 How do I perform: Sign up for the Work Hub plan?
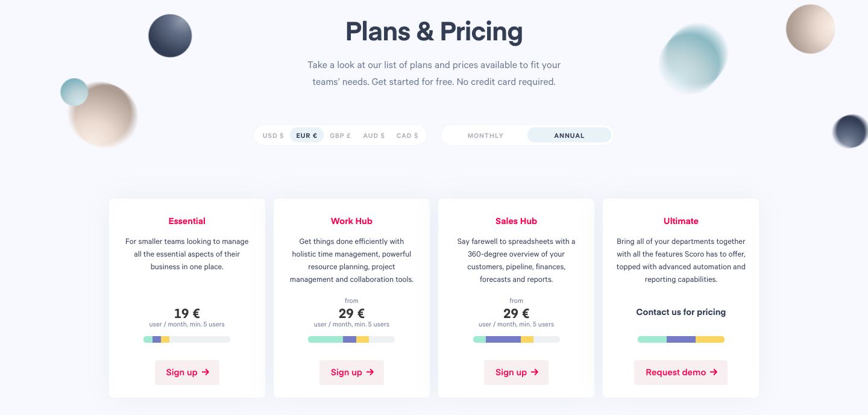(351, 372)
